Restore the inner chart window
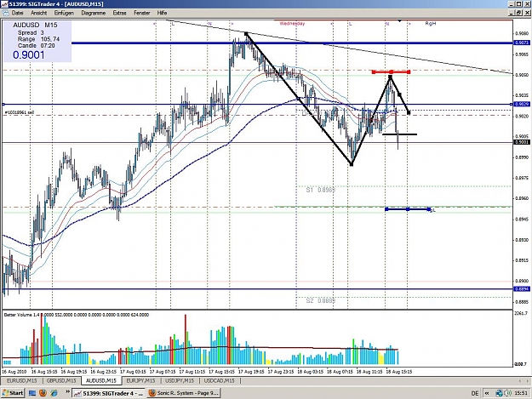 tap(519, 13)
